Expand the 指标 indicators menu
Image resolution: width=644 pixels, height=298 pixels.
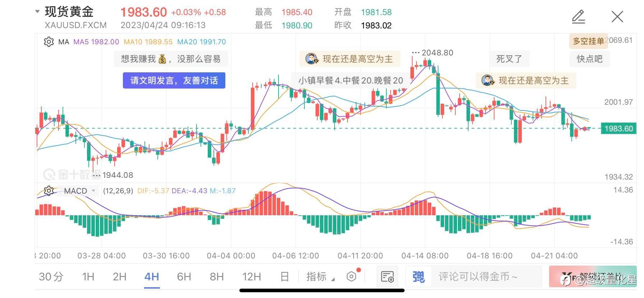[x=320, y=276]
